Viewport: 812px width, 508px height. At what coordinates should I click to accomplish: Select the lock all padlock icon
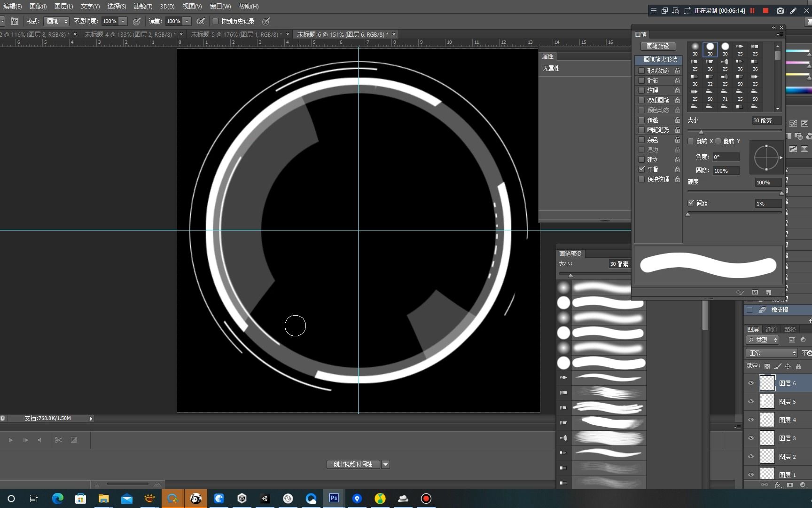click(x=798, y=366)
